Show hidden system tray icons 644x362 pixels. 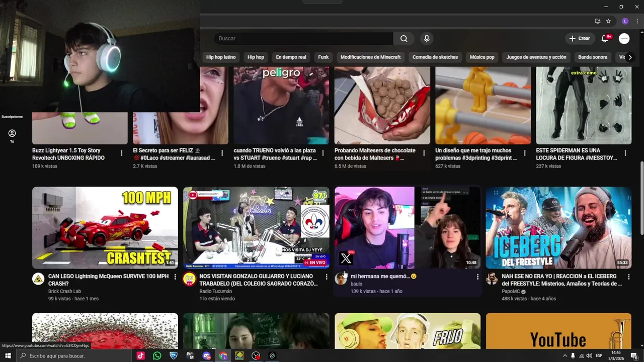pos(565,356)
